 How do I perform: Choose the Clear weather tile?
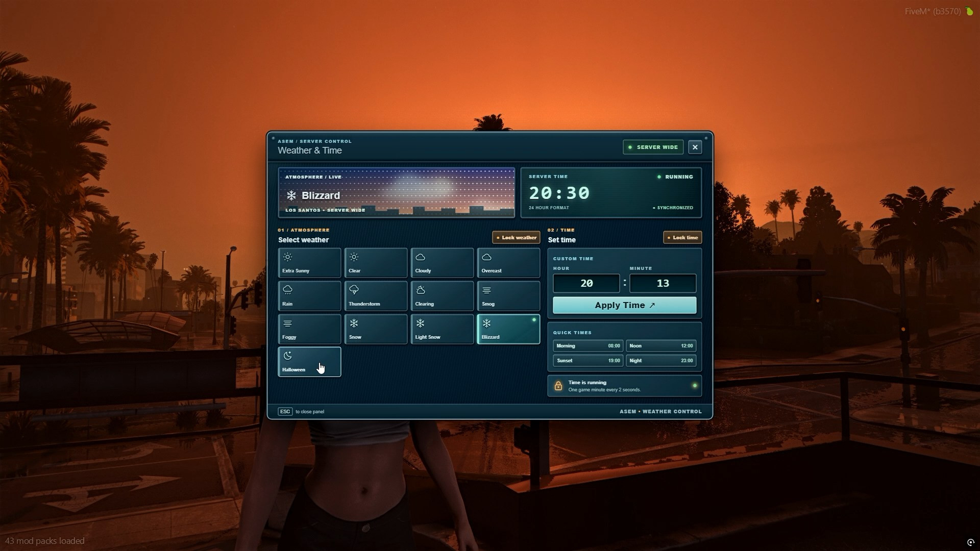[376, 263]
